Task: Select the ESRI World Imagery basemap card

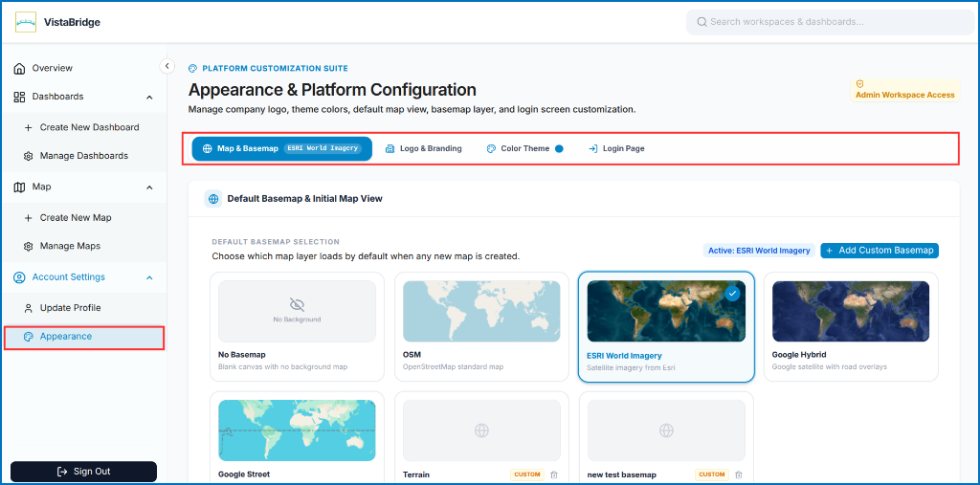Action: (x=666, y=327)
